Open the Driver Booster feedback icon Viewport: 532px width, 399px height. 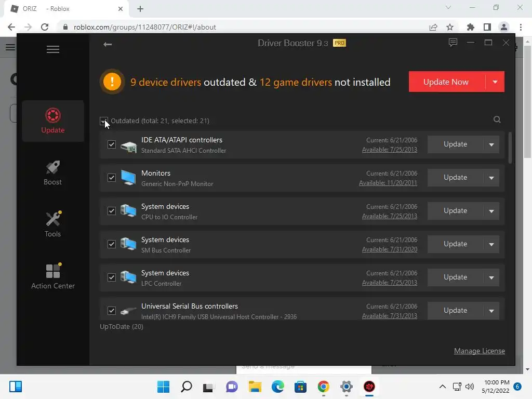pyautogui.click(x=453, y=43)
